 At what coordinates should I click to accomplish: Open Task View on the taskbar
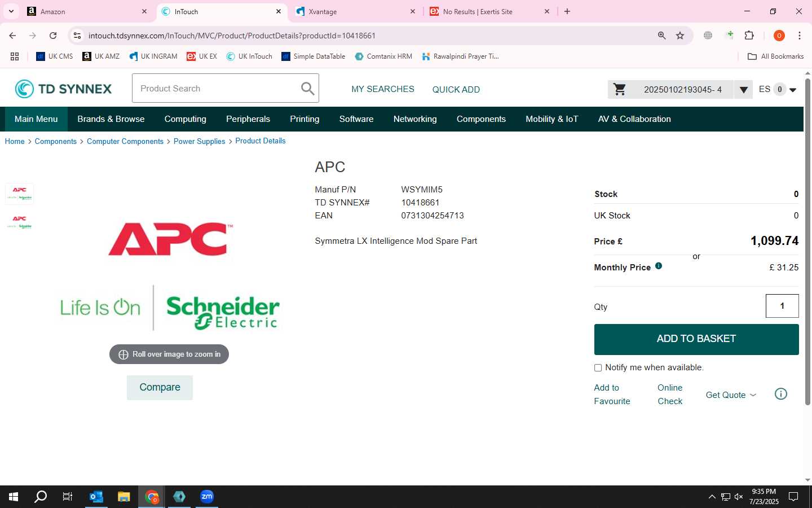(x=68, y=497)
